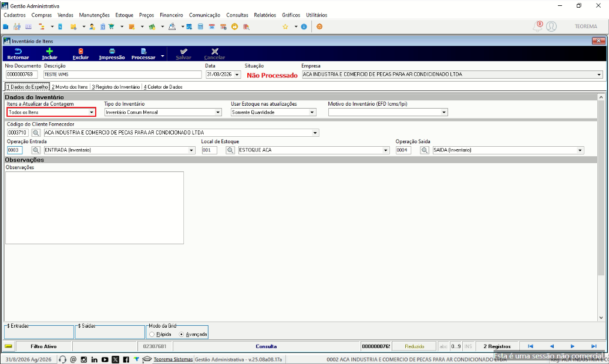Expand the Cliente Fornecedor name dropdown

[x=315, y=133]
